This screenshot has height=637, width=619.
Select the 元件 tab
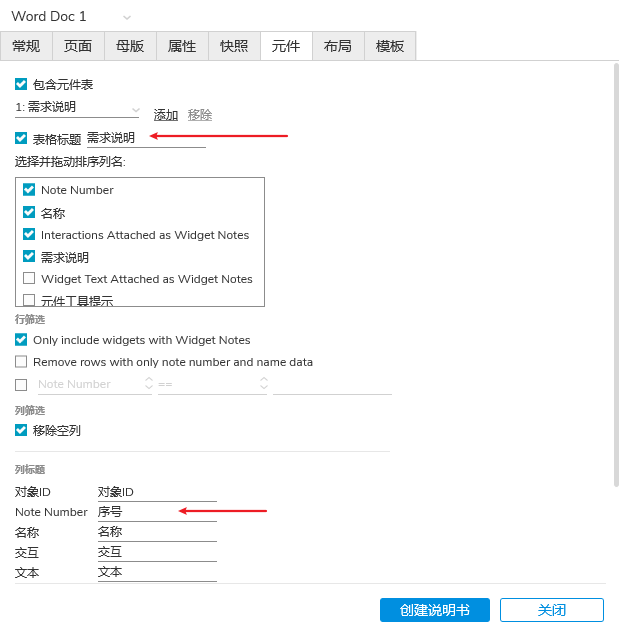point(286,46)
